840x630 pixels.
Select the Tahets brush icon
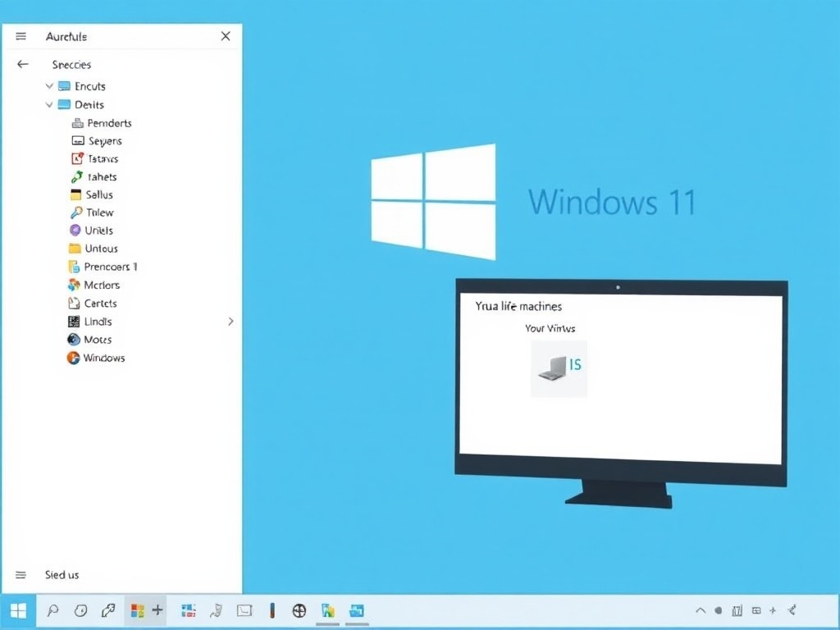click(x=78, y=176)
